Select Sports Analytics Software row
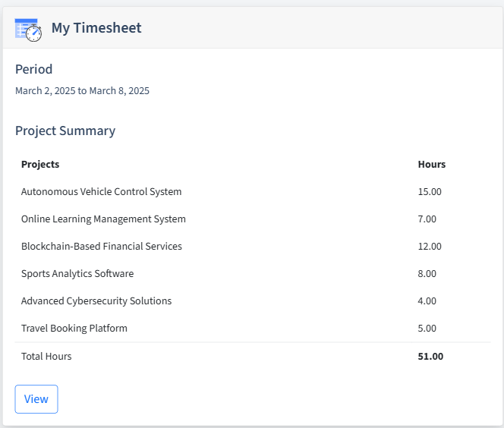 coord(253,273)
